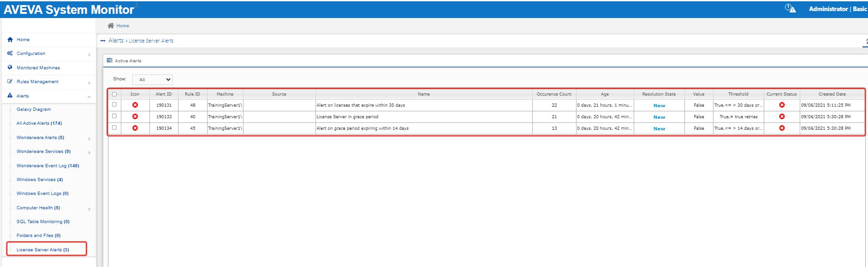Open the Show filter dropdown
The image size is (868, 267).
coord(153,79)
